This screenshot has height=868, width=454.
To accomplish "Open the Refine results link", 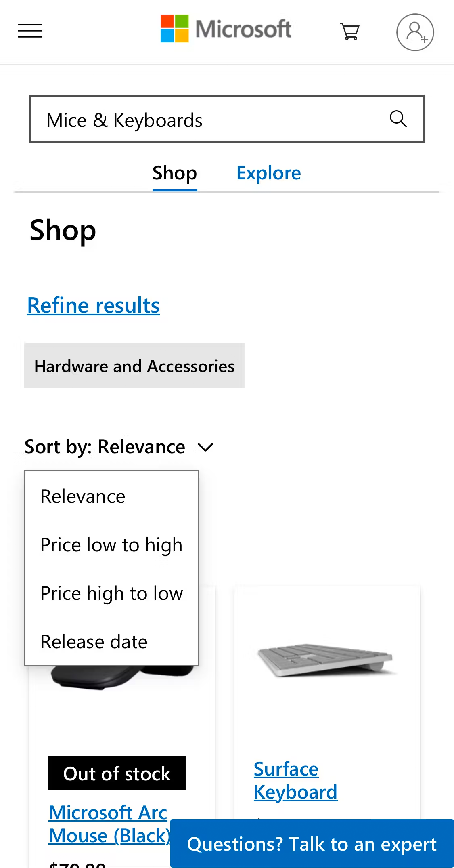I will tap(93, 305).
